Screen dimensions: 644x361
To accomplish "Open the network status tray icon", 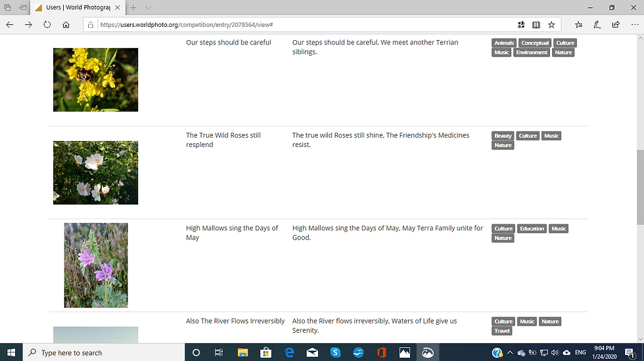I will tap(544, 352).
